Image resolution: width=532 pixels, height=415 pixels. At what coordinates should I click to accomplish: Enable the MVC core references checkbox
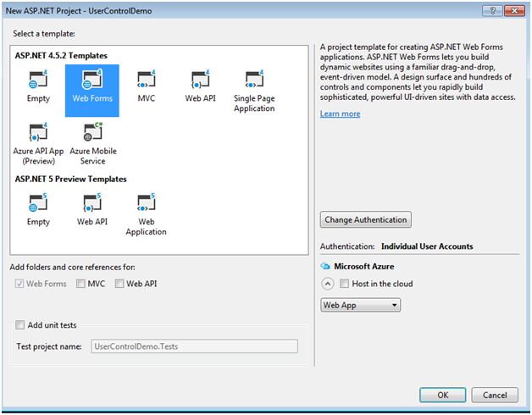point(80,284)
